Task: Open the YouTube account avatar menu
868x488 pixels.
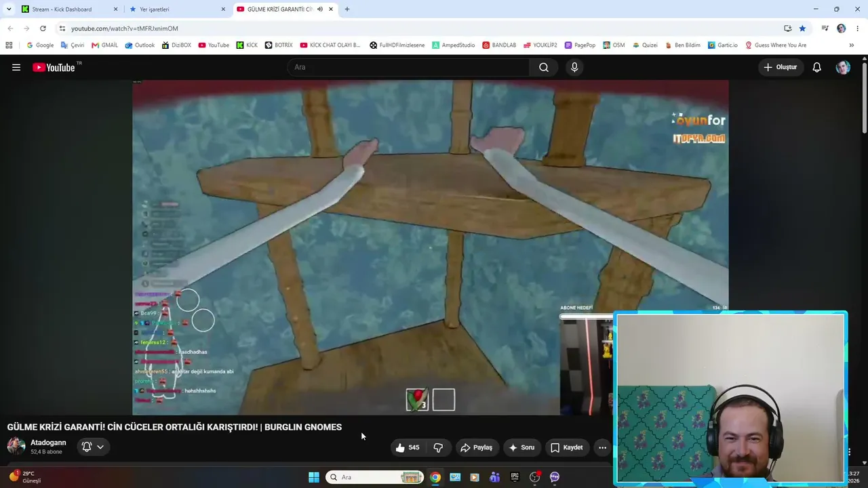Action: tap(843, 67)
